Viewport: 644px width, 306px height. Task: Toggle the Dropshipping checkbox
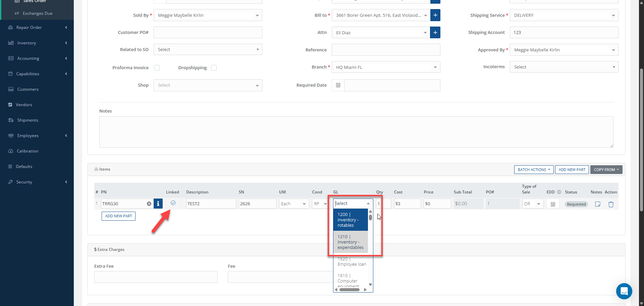214,68
